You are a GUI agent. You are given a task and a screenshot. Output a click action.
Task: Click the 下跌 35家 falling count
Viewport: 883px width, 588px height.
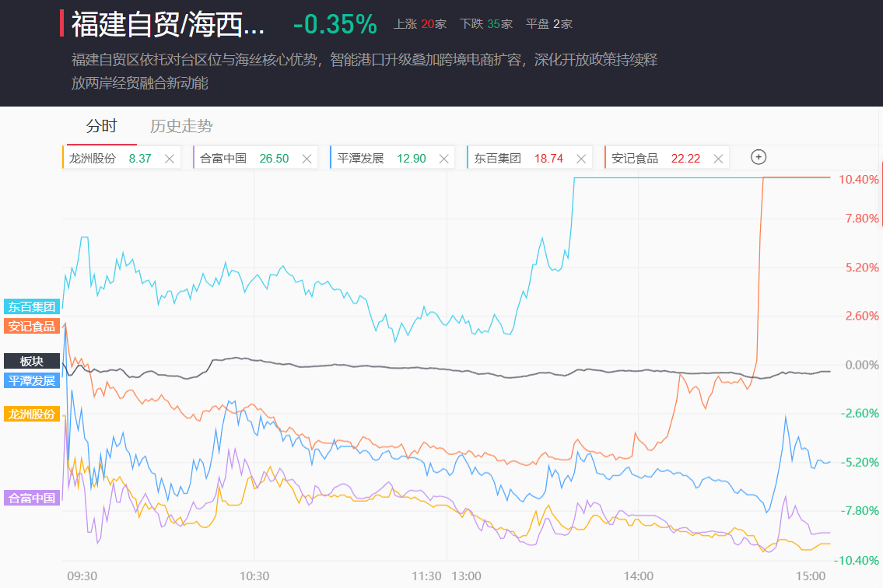(x=486, y=24)
